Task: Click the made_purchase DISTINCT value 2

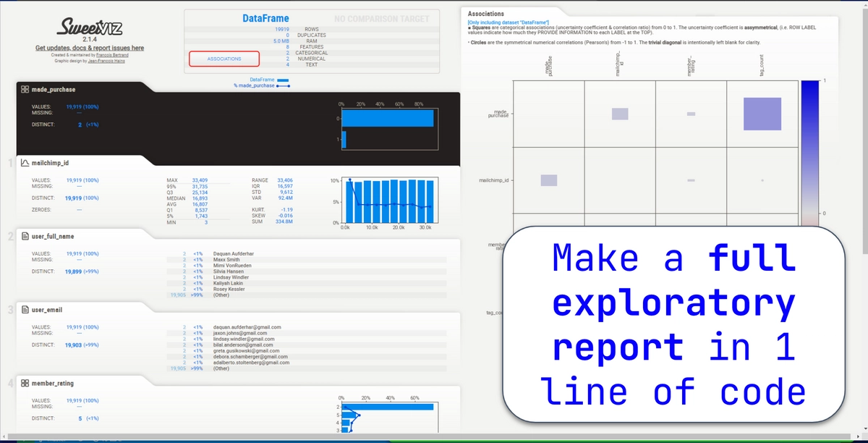Action: click(x=80, y=125)
